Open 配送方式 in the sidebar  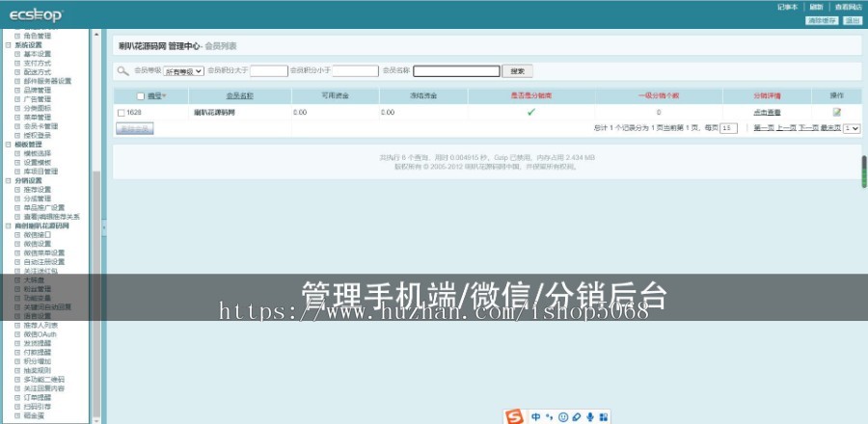tap(37, 72)
